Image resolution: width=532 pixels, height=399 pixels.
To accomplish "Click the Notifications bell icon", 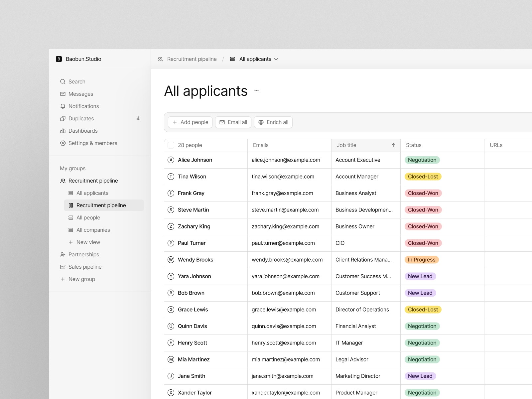I will click(63, 106).
